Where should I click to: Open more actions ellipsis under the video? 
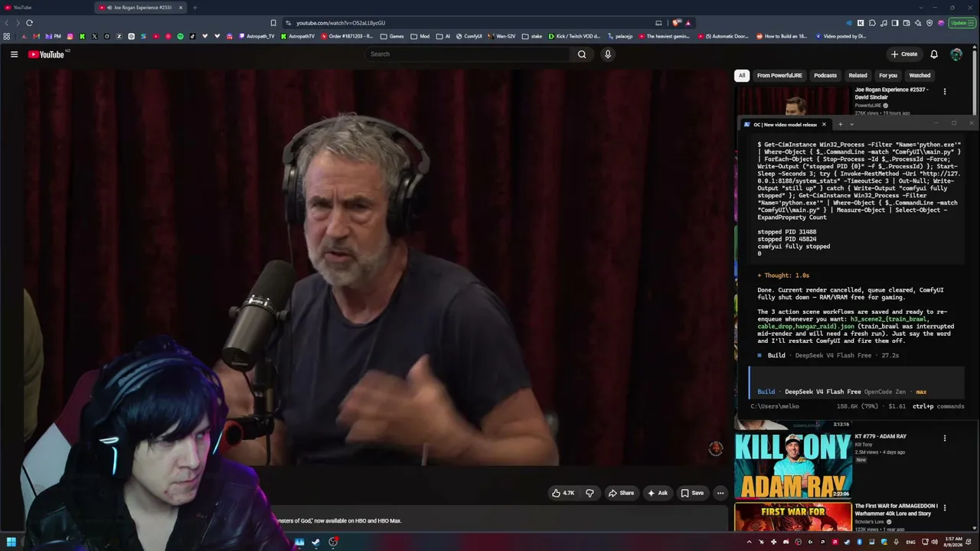[720, 493]
